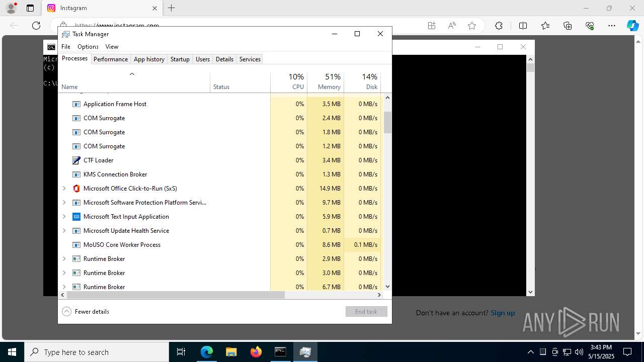Sort processes by CPU column
This screenshot has height=362, width=644.
(x=289, y=82)
